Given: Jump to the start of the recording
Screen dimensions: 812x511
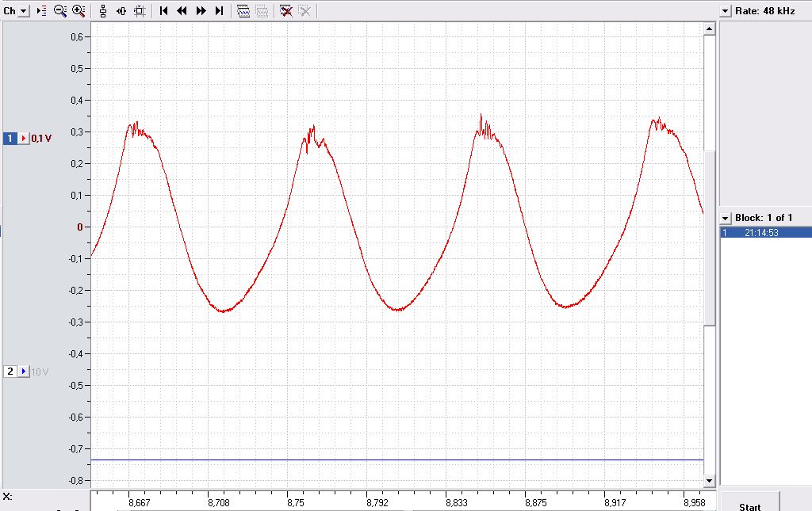Looking at the screenshot, I should 163,11.
